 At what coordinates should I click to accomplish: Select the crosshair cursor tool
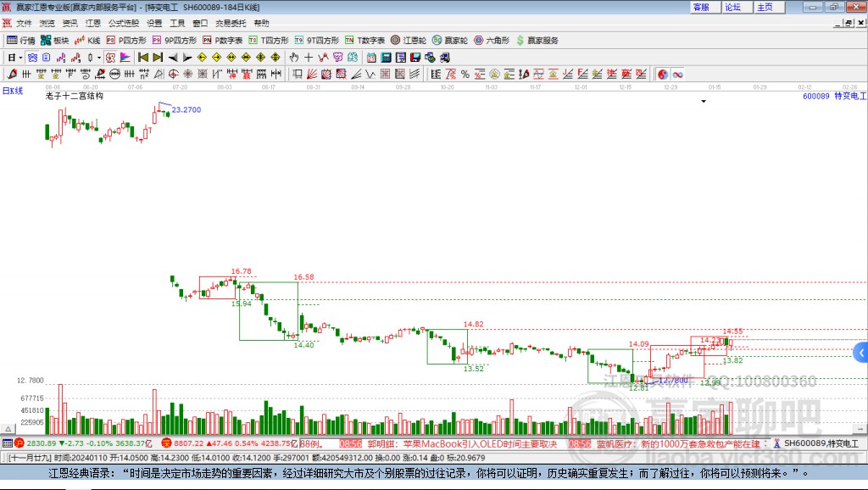click(309, 57)
